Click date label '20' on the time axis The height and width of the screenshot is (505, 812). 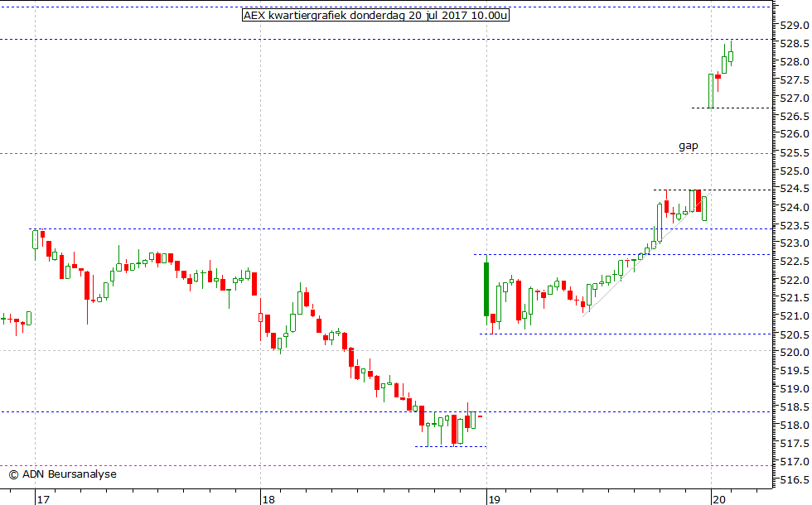coord(719,499)
